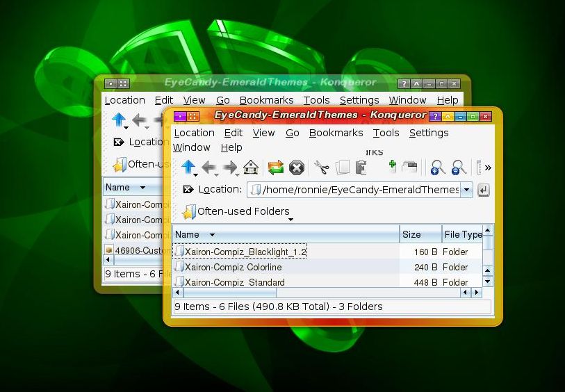565x392 pixels.
Task: Open the Forward arrow history dropdown
Action: [238, 175]
